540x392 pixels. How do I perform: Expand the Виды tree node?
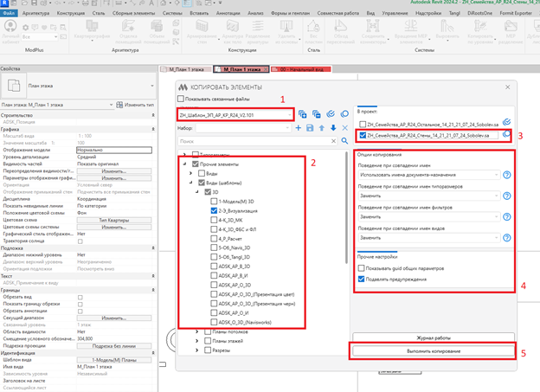click(190, 173)
